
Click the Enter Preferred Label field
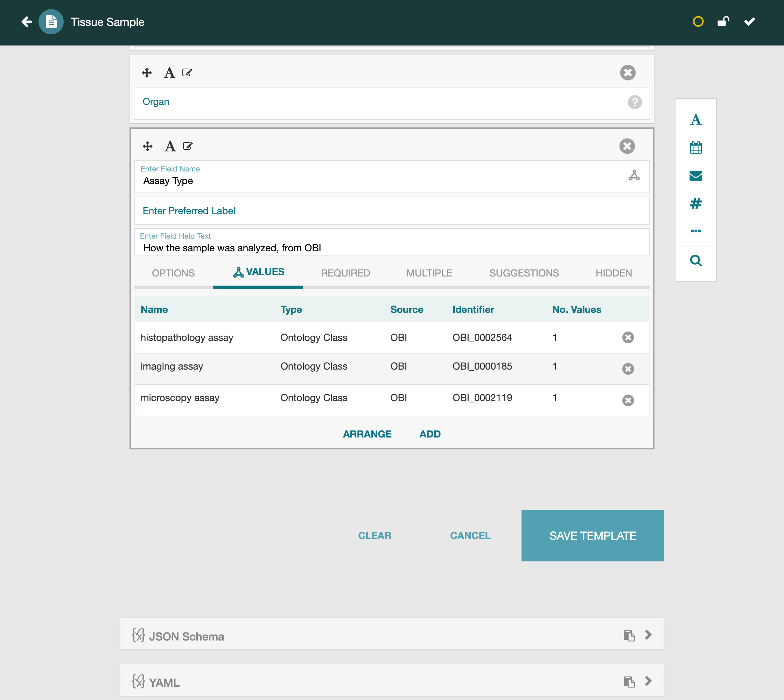click(x=392, y=211)
